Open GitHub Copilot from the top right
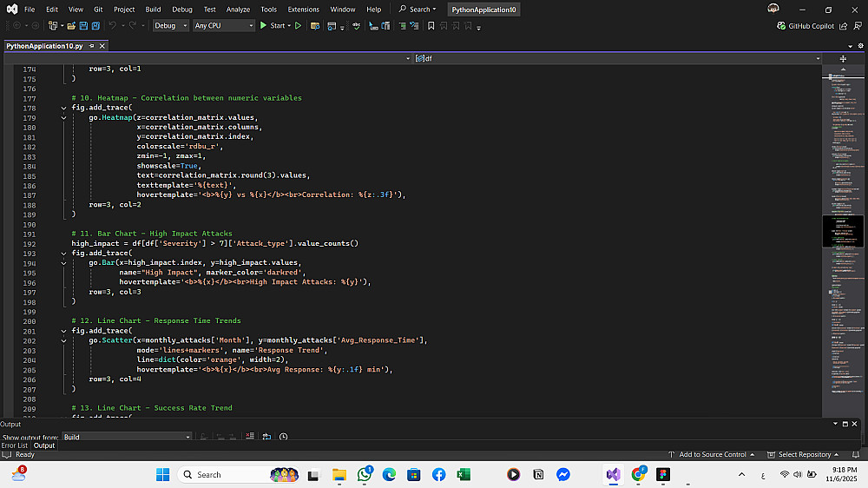The height and width of the screenshot is (488, 868). [x=805, y=26]
